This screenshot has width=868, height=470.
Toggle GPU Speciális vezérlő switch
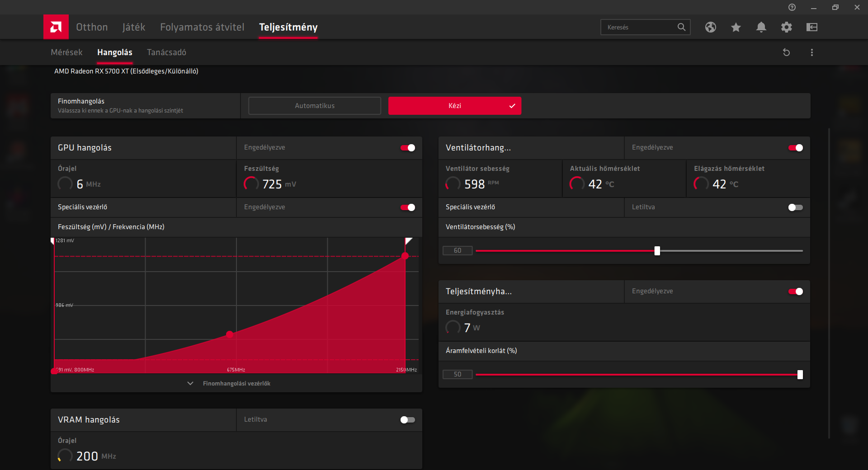(408, 207)
